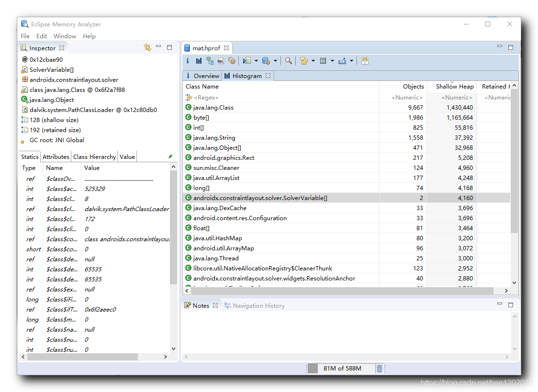Maximize the mat.hprof editor area

coord(511,47)
